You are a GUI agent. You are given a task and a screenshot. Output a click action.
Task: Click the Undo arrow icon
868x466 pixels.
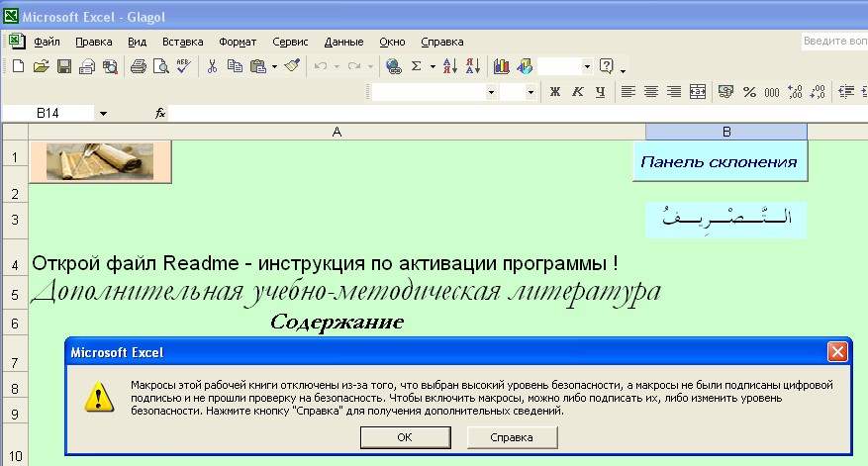click(320, 66)
